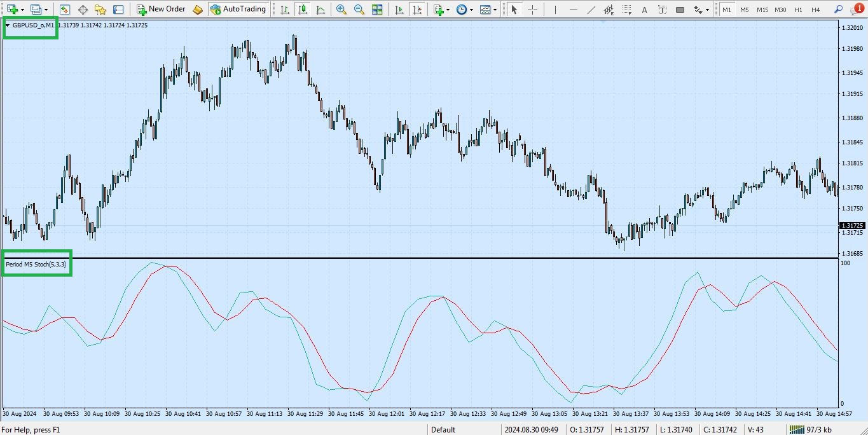Click the triangle before GBPUSD_o,M1

8,25
